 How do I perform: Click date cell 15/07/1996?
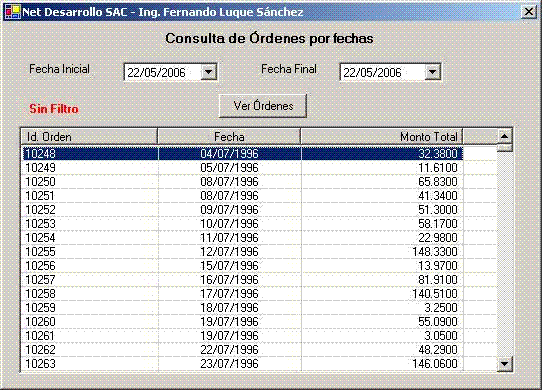(230, 266)
